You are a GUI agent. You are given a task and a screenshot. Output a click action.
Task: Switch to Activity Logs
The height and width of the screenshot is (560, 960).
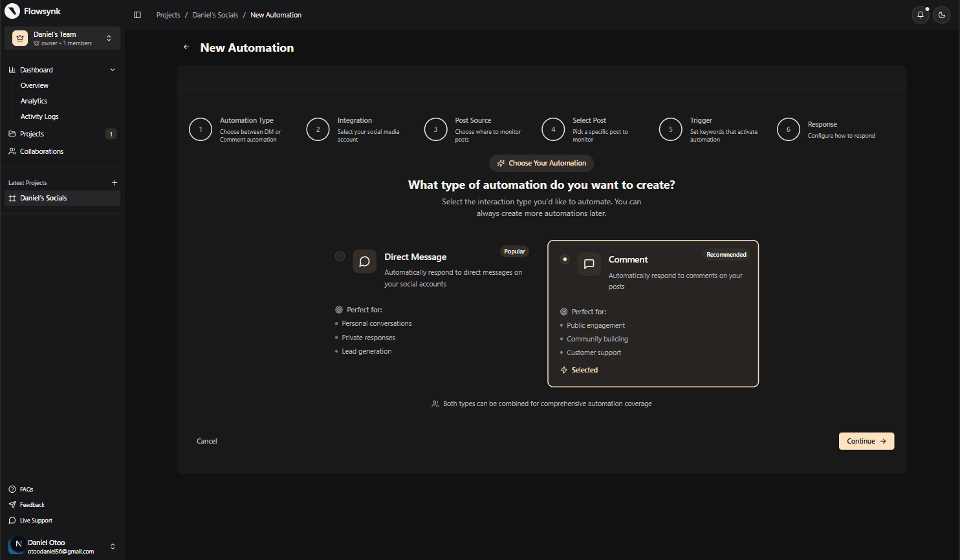click(39, 116)
